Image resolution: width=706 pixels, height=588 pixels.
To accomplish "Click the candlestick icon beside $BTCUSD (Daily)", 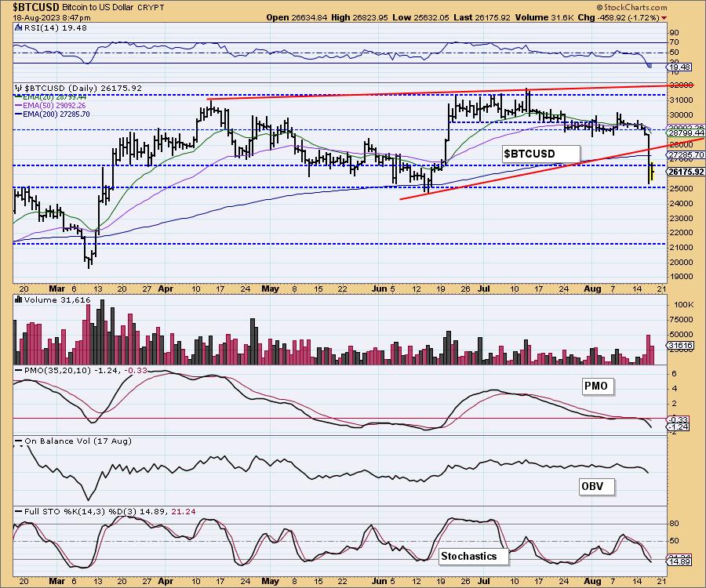I will 19,88.
